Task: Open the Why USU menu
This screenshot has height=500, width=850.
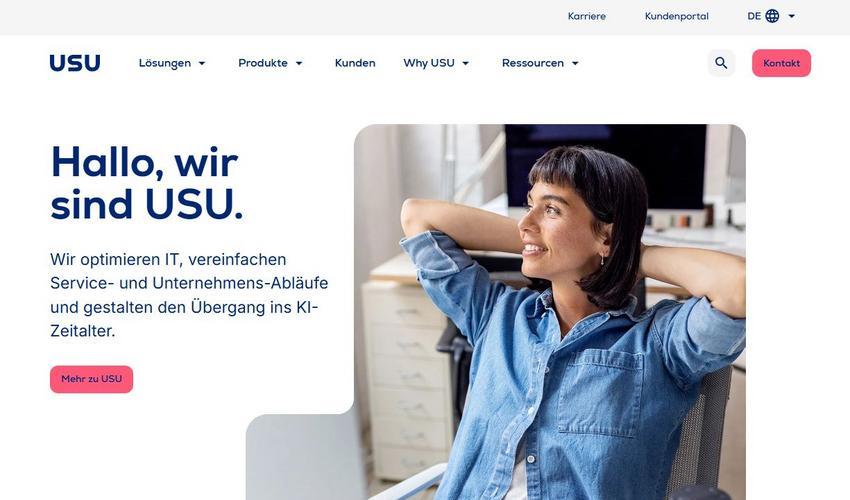Action: [429, 63]
